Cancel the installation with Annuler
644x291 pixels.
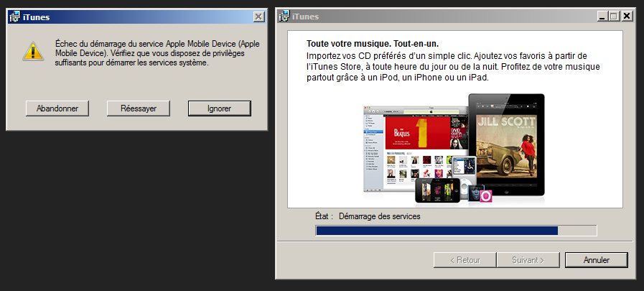(596, 259)
